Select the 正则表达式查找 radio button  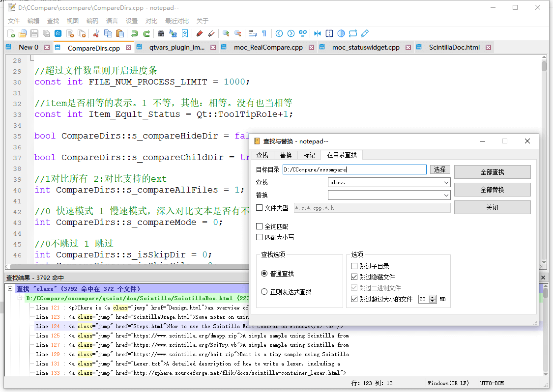point(264,292)
